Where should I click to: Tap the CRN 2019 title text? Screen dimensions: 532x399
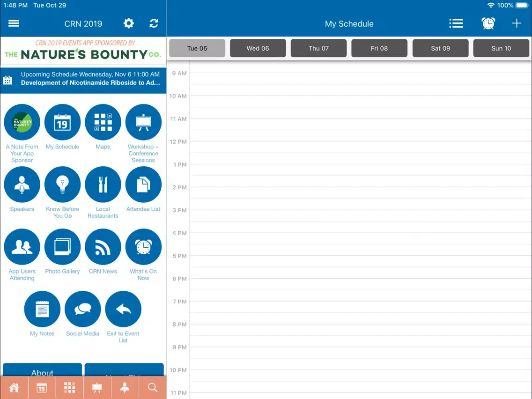coord(83,24)
